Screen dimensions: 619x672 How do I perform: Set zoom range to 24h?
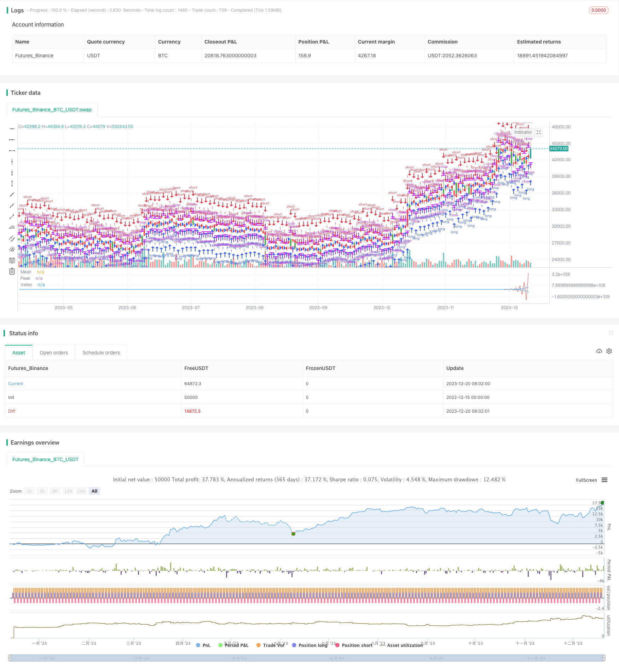tap(81, 491)
